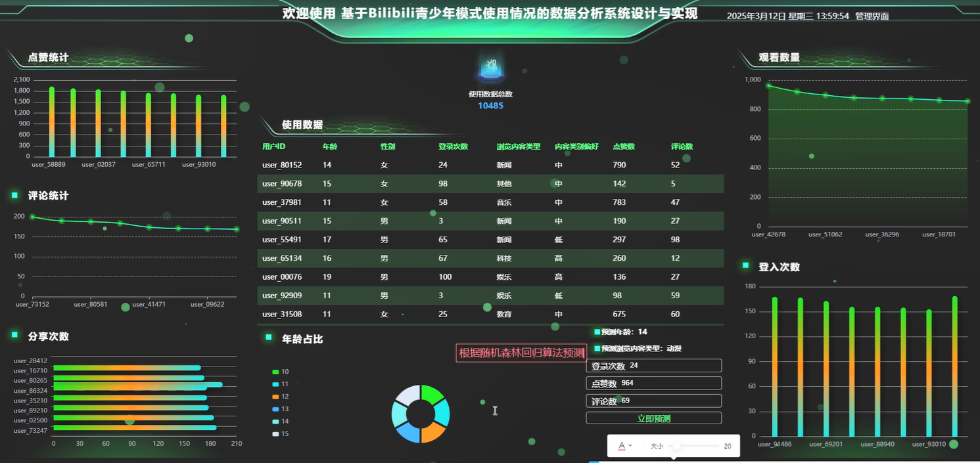Click the 登入次数 panel title
Viewport: 980px width, 463px height.
tap(780, 267)
